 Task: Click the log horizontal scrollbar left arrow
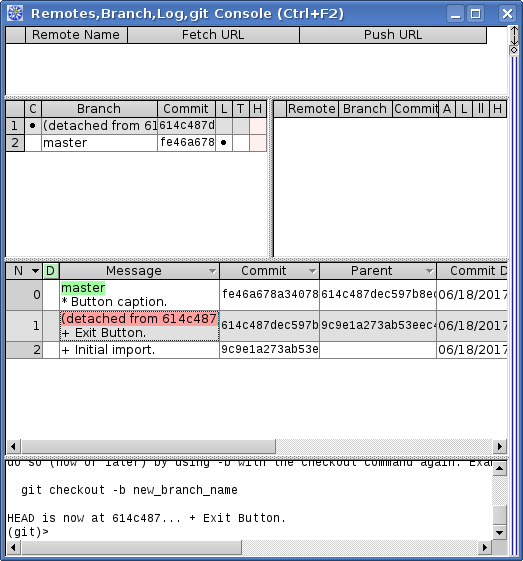pyautogui.click(x=13, y=446)
